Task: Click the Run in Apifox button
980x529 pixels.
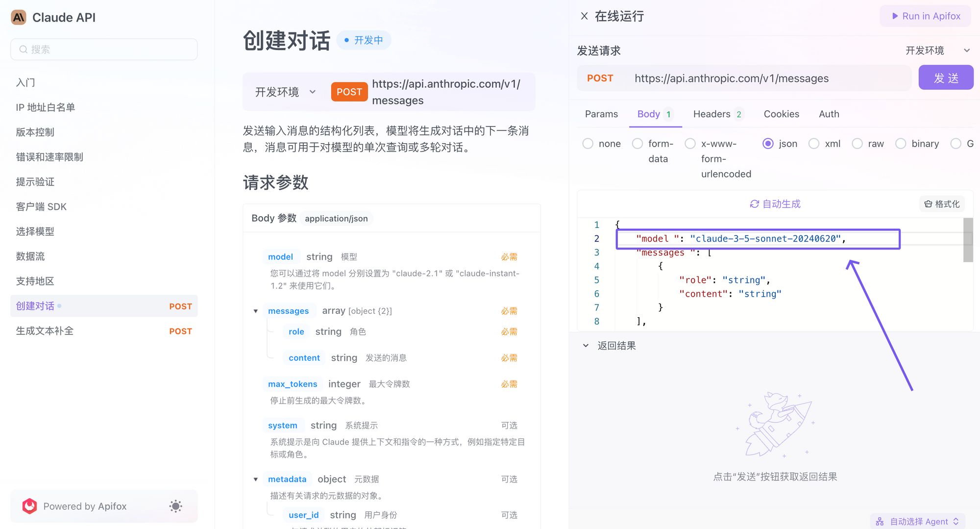Action: point(925,16)
